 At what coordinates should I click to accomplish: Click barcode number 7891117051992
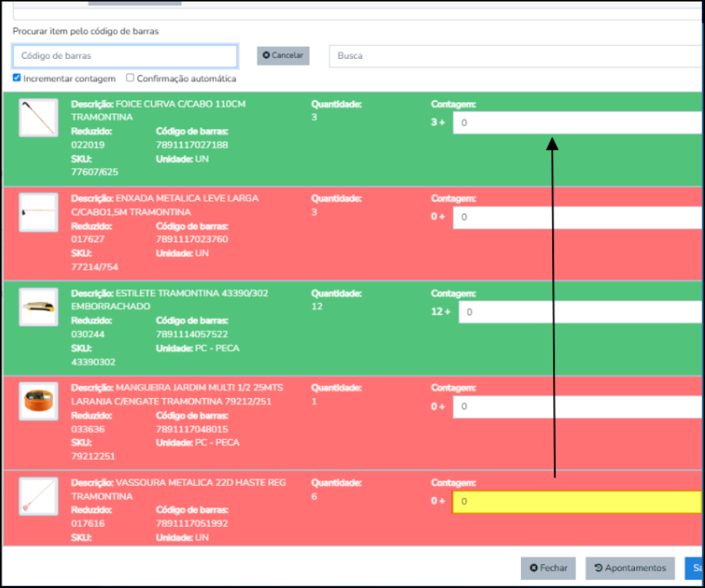(x=192, y=523)
